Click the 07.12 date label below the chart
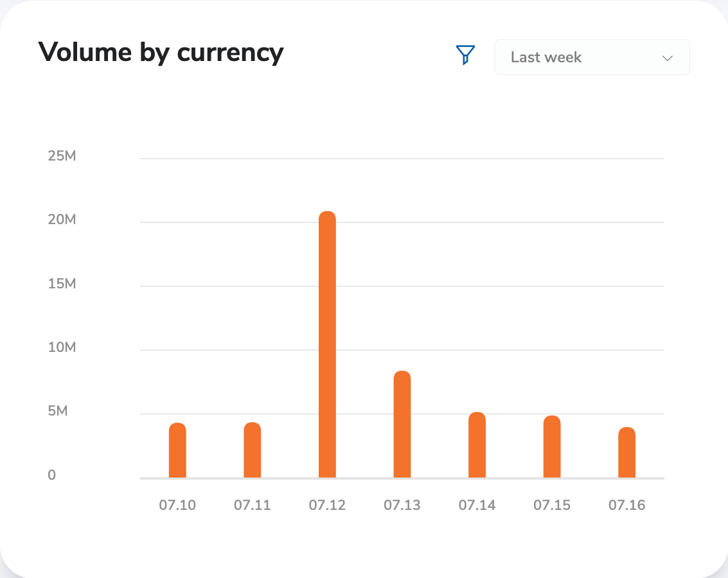Viewport: 728px width, 578px height. coord(327,505)
